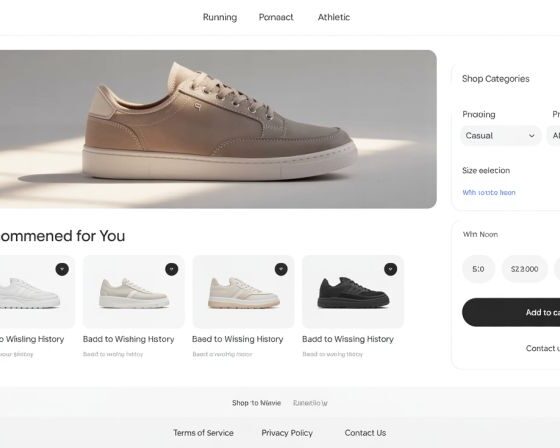The image size is (560, 448).
Task: Click the chevron arrow in Casual dropdown
Action: [x=531, y=136]
